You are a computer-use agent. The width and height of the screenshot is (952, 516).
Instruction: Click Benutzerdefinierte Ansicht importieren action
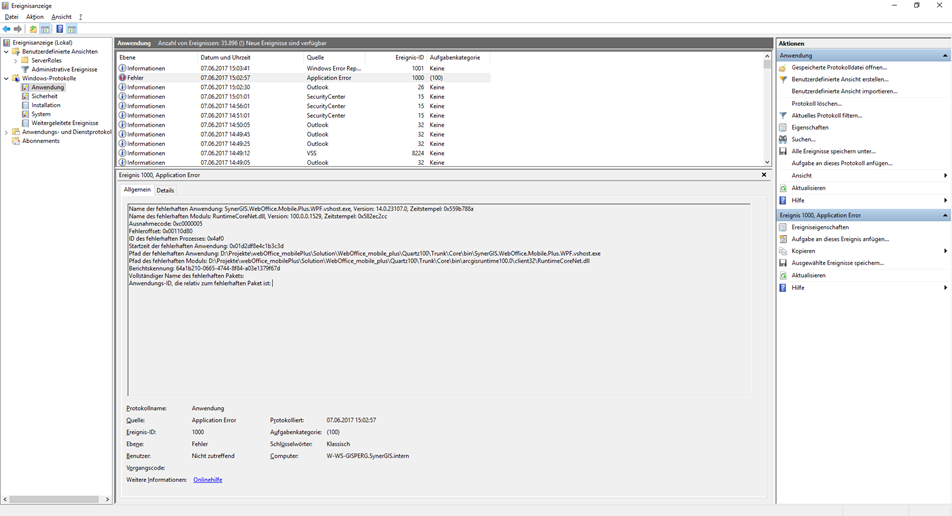[844, 91]
